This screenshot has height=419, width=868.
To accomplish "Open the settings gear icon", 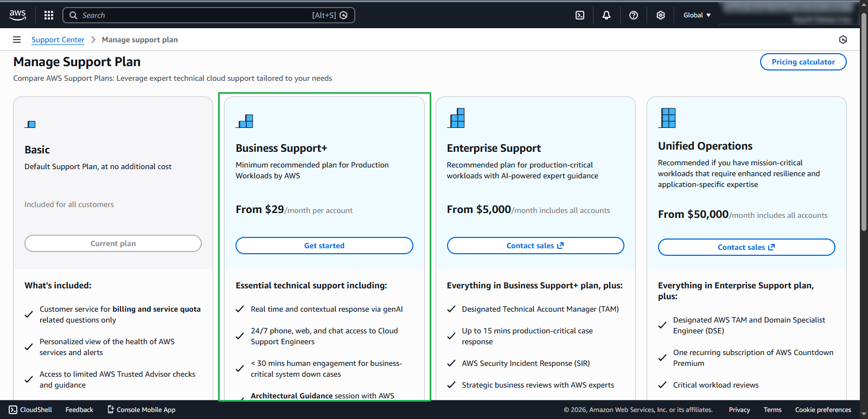I will [661, 15].
